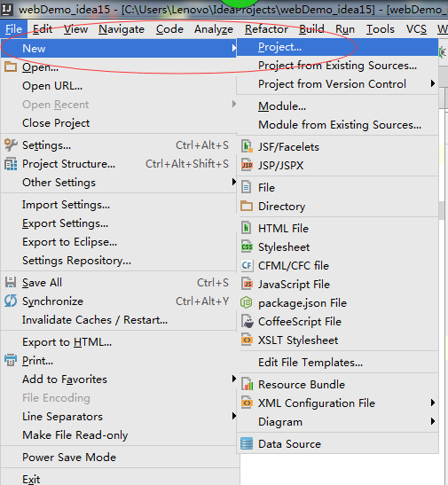This screenshot has width=448, height=485.
Task: Click the CoffeeScript File icon
Action: (x=247, y=321)
